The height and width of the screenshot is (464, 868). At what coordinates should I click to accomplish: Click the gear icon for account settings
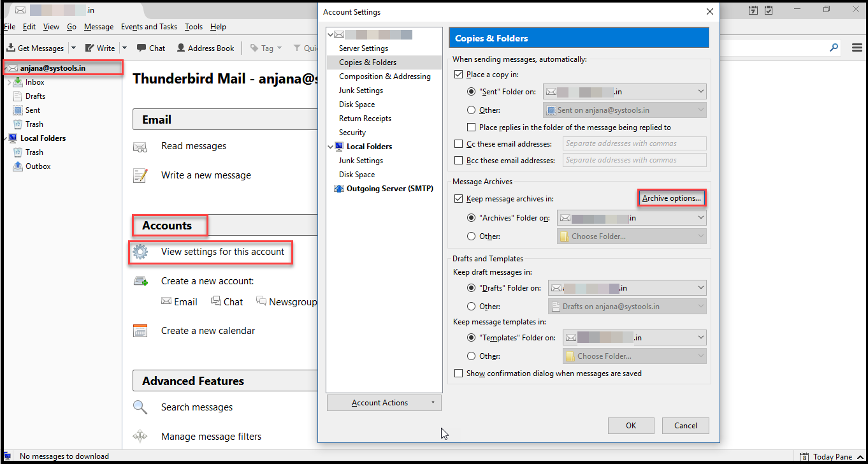click(140, 252)
